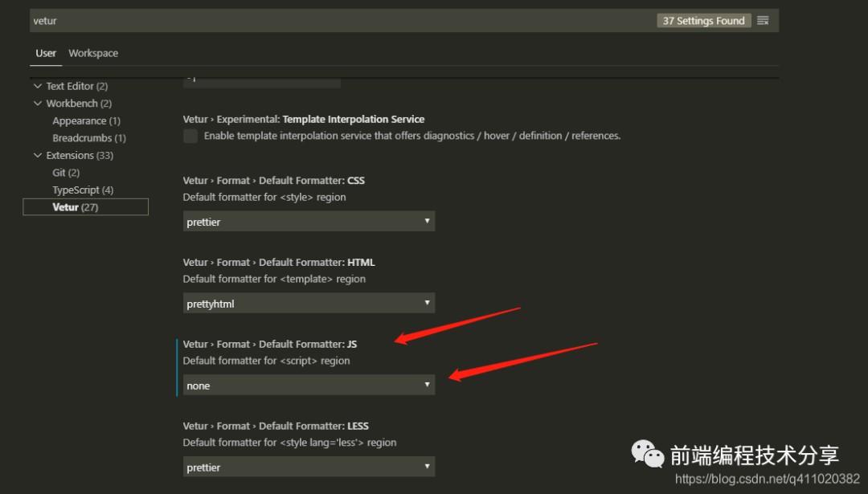This screenshot has height=494, width=868.
Task: Open CSS default formatter dropdown
Action: coord(309,221)
